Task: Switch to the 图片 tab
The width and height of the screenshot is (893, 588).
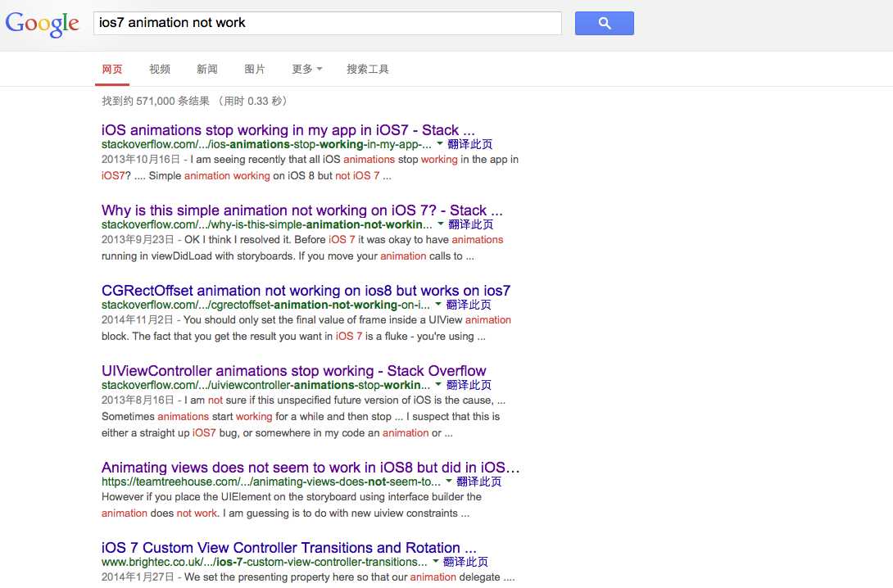Action: coord(255,70)
